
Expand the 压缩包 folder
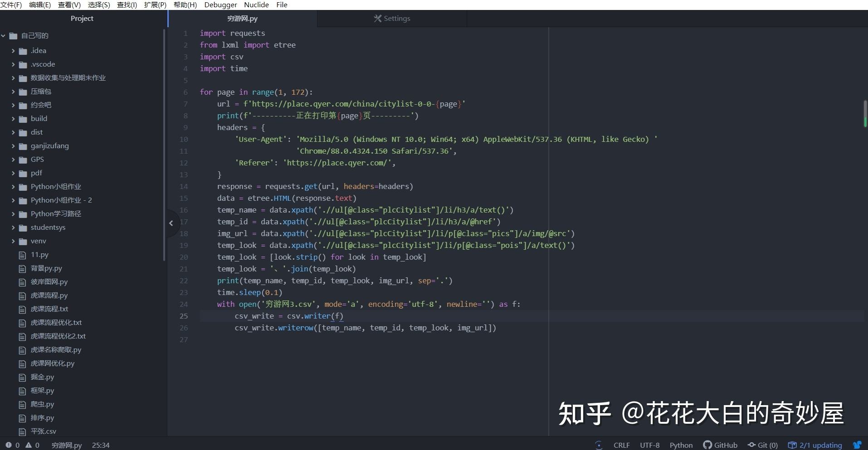pos(13,92)
